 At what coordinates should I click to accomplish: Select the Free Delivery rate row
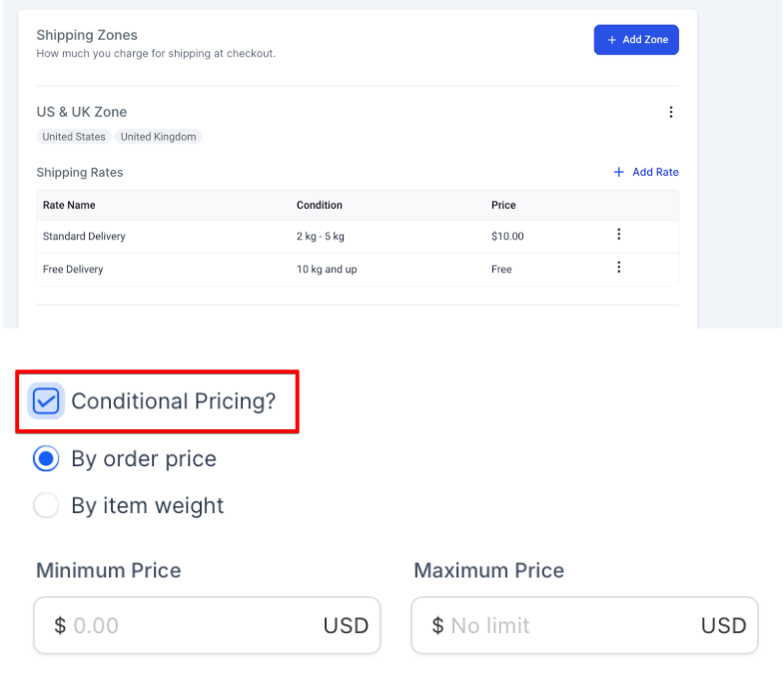click(300, 270)
